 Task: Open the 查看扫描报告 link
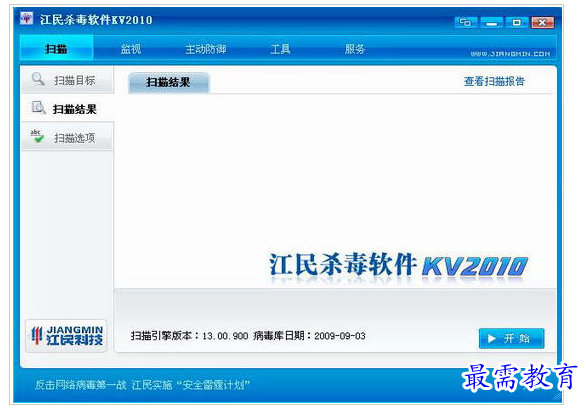pos(494,81)
